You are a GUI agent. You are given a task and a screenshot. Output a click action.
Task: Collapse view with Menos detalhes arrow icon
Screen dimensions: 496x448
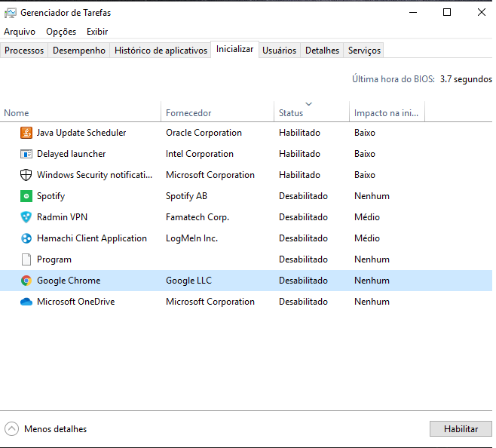[x=12, y=429]
